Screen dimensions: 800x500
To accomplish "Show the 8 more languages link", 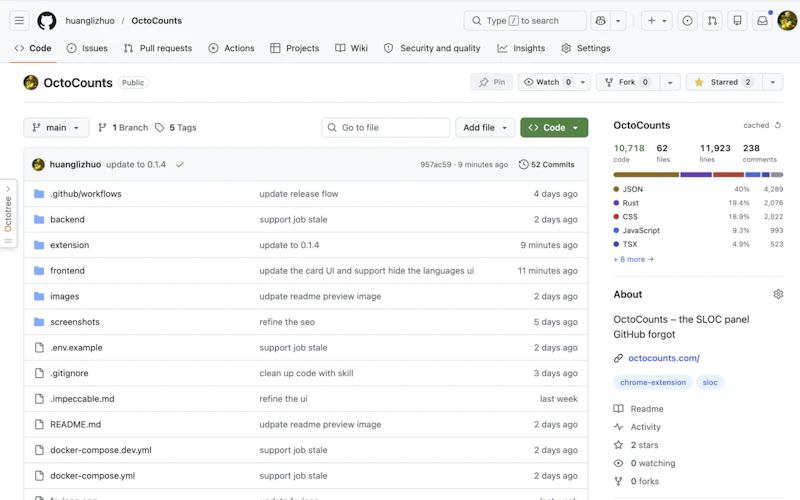I will (633, 259).
